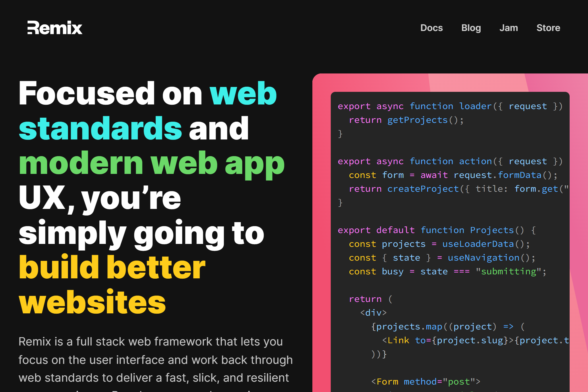Click the Form method="post" code line
This screenshot has height=392, width=588.
(425, 382)
